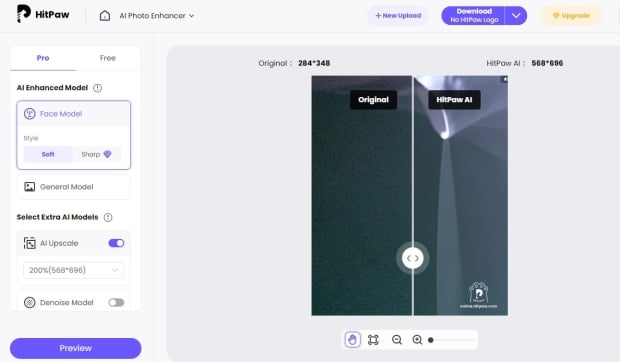Click the AI Upscale icon
620x362 pixels.
point(30,243)
